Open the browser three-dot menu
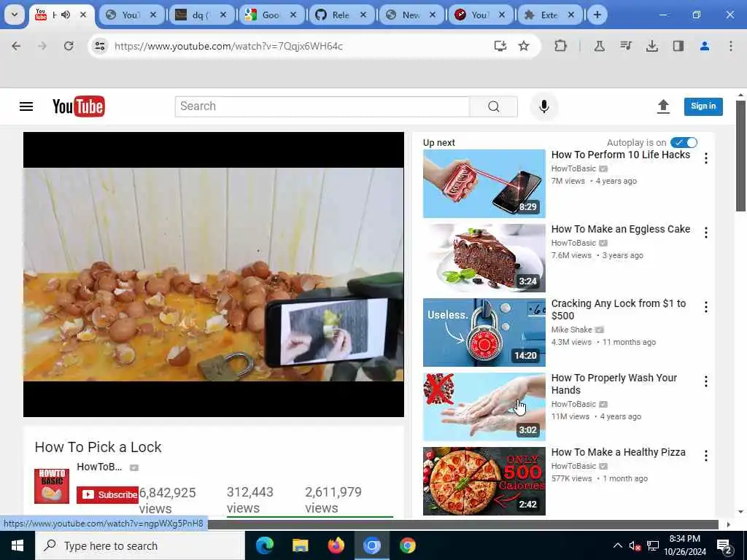The width and height of the screenshot is (747, 560). [x=731, y=46]
